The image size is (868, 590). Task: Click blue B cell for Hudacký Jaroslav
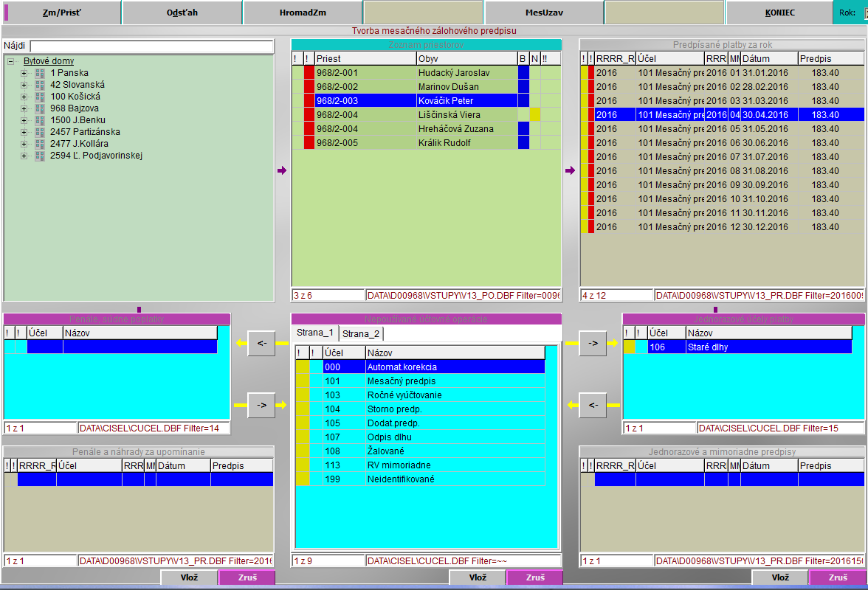pos(523,72)
